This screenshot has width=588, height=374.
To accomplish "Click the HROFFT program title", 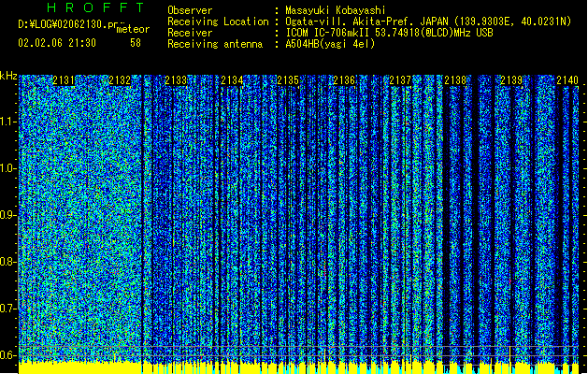I will pos(96,7).
